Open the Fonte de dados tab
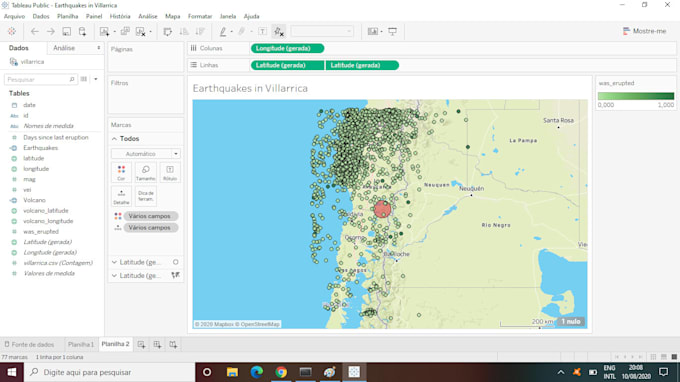The image size is (680, 382). point(29,344)
